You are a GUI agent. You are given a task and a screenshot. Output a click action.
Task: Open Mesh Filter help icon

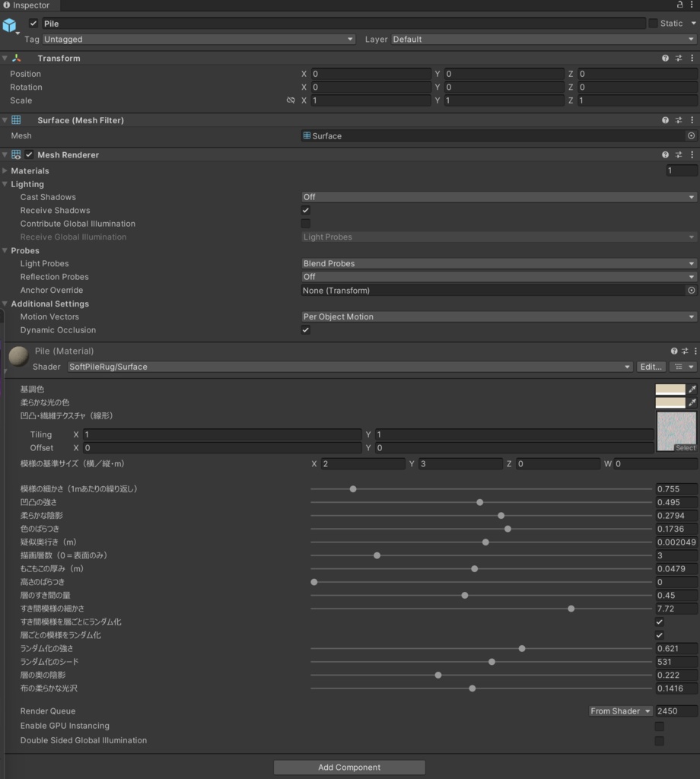click(x=665, y=120)
